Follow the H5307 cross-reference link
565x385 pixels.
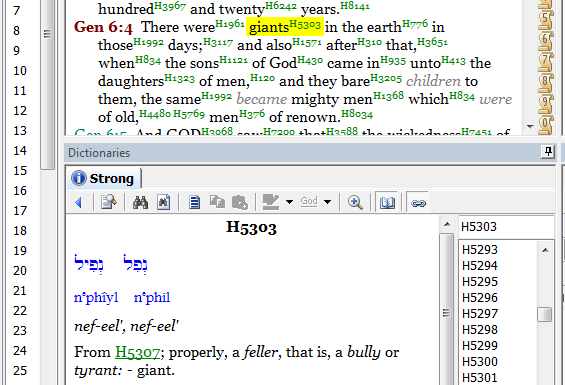137,352
